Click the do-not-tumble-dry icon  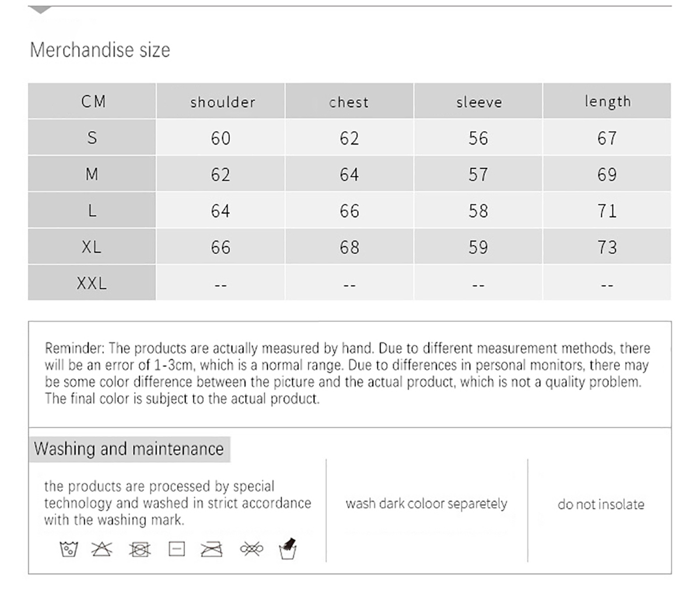[x=139, y=549]
